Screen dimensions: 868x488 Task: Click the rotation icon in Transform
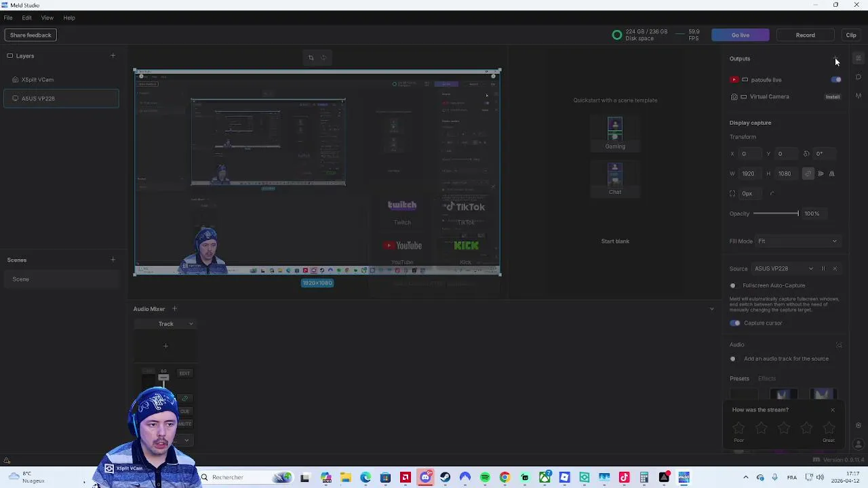click(806, 154)
